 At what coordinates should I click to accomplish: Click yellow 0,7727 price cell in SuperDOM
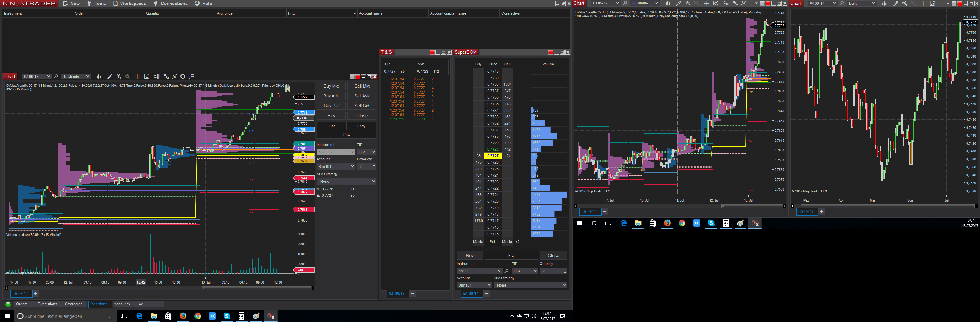(x=493, y=156)
